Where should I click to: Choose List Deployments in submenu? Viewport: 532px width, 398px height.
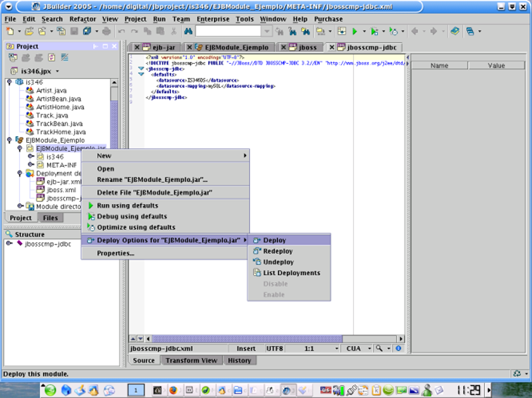tap(291, 273)
